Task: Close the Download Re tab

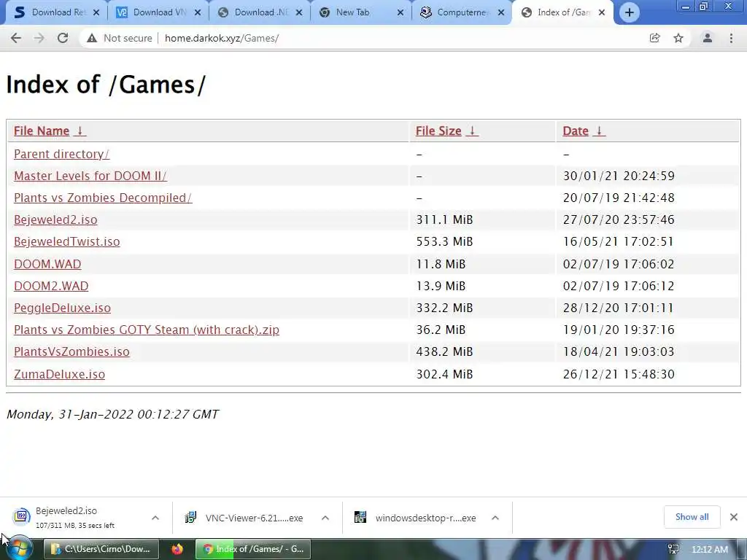Action: click(x=96, y=12)
